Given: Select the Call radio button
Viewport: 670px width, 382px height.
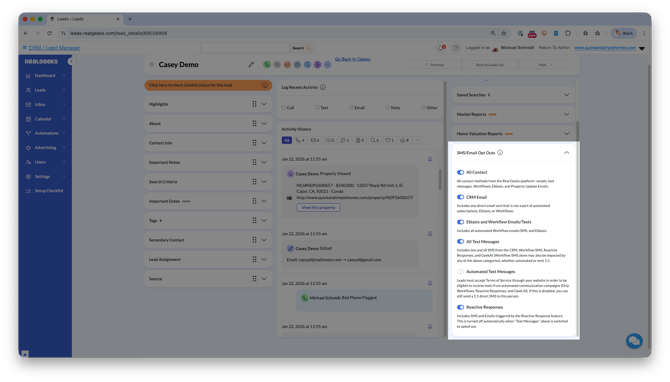Looking at the screenshot, I should click(x=284, y=107).
